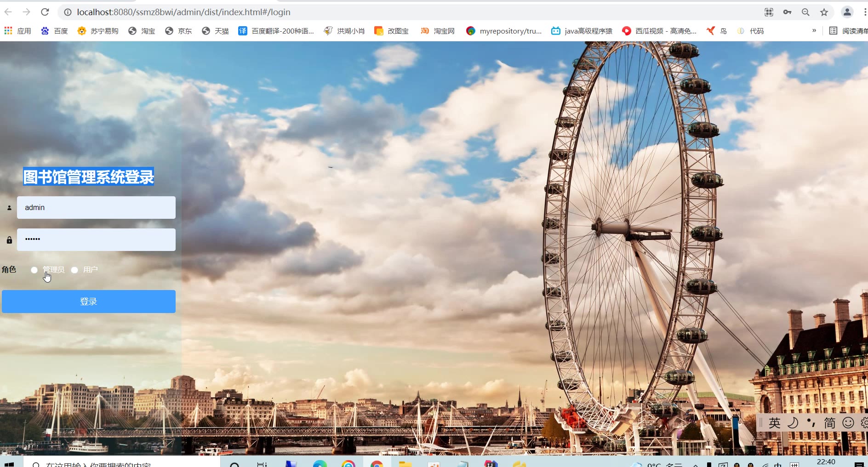
Task: Open the 应用 apps shortcut
Action: pyautogui.click(x=17, y=31)
